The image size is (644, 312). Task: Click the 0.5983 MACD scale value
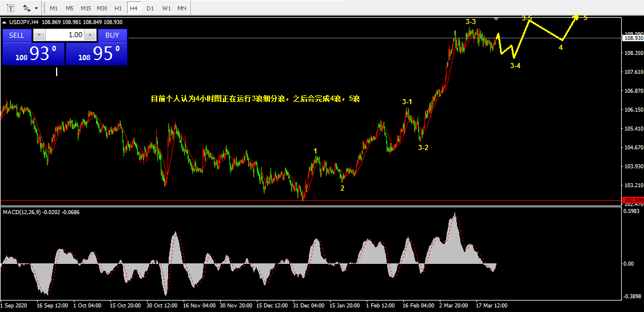(633, 211)
